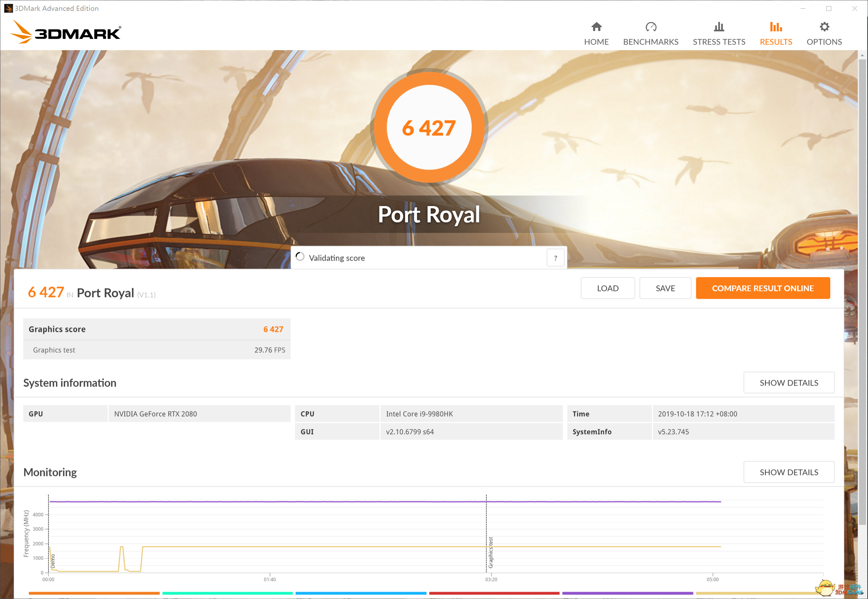Toggle the green legend color bar
This screenshot has width=868, height=599.
[x=227, y=593]
